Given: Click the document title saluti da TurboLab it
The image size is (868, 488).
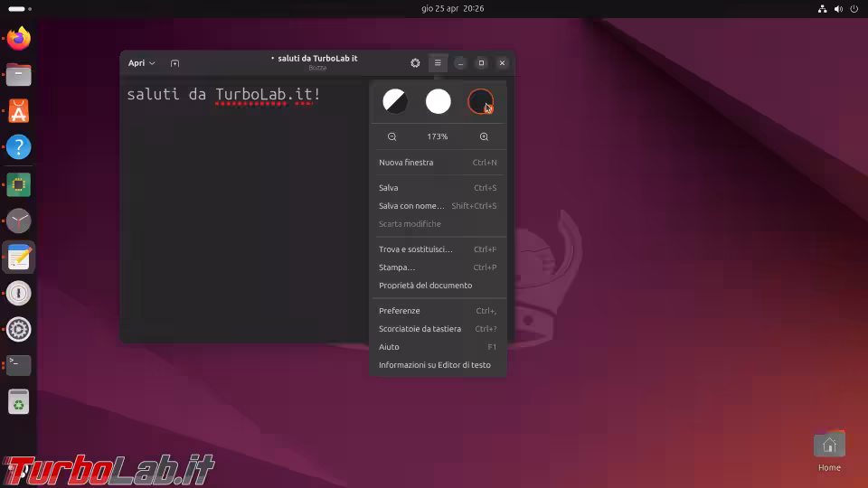Looking at the screenshot, I should 317,58.
